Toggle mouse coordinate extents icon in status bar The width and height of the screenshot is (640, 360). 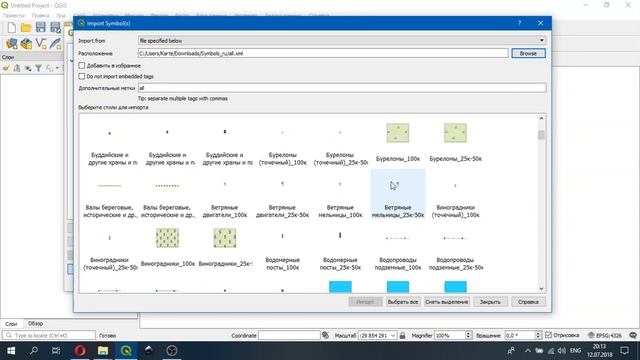(325, 335)
